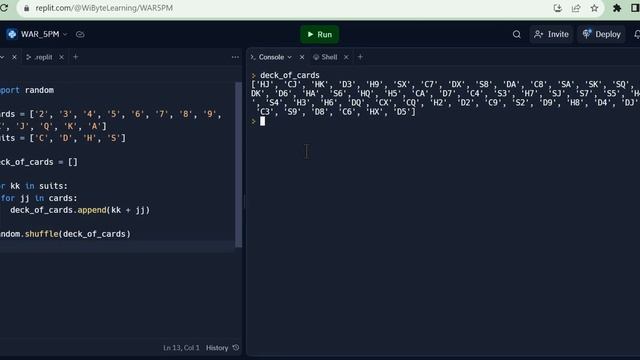Click the random.shuffle code line
The image size is (640, 360).
tap(65, 234)
